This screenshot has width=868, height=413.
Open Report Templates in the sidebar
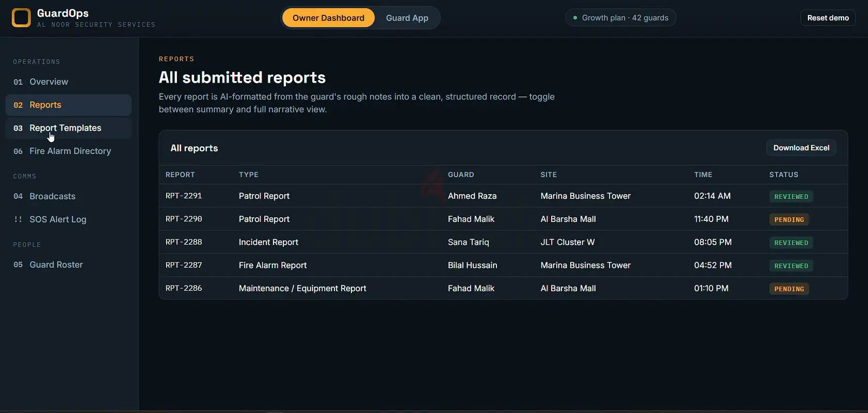click(x=69, y=128)
